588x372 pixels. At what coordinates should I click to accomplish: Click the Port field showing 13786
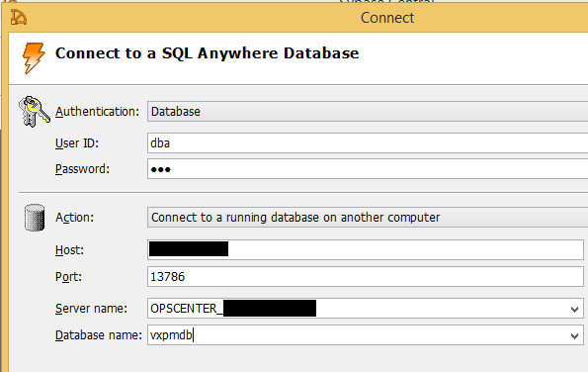(x=366, y=277)
